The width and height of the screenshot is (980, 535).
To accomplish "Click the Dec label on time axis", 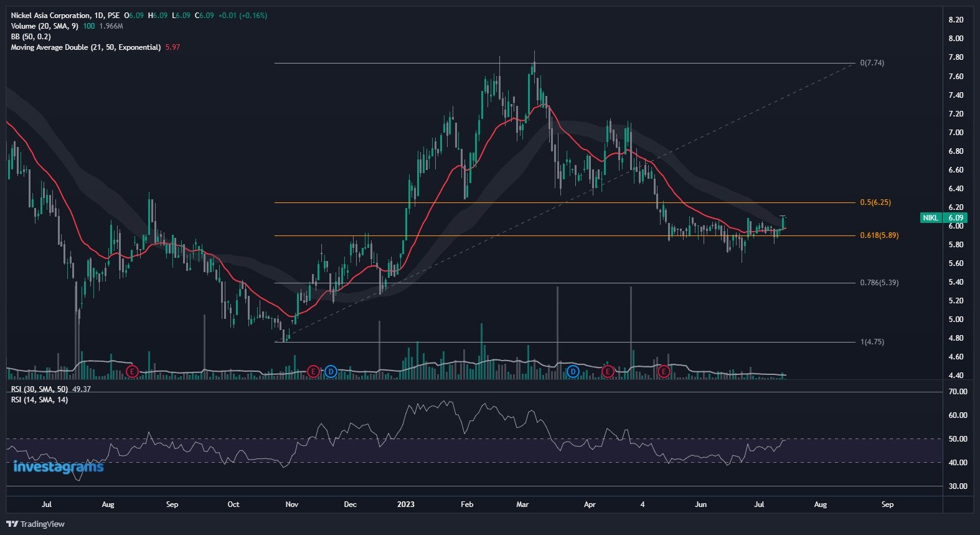I will pyautogui.click(x=350, y=504).
